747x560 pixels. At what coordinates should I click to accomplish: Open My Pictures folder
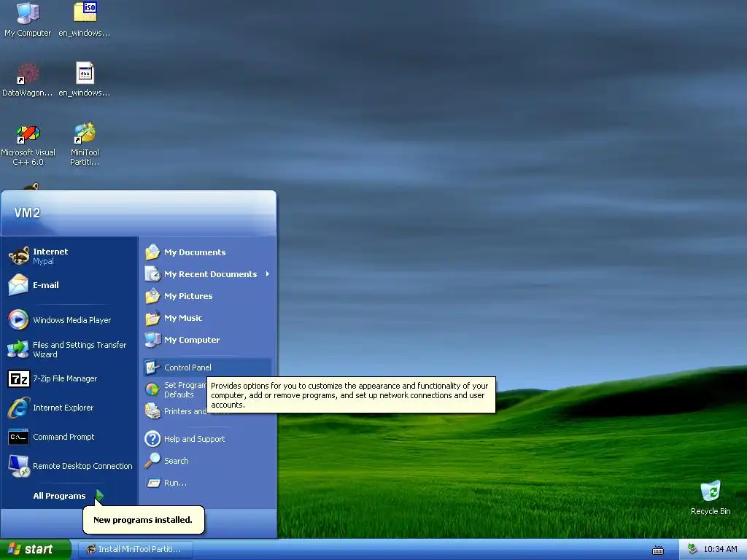[207, 296]
